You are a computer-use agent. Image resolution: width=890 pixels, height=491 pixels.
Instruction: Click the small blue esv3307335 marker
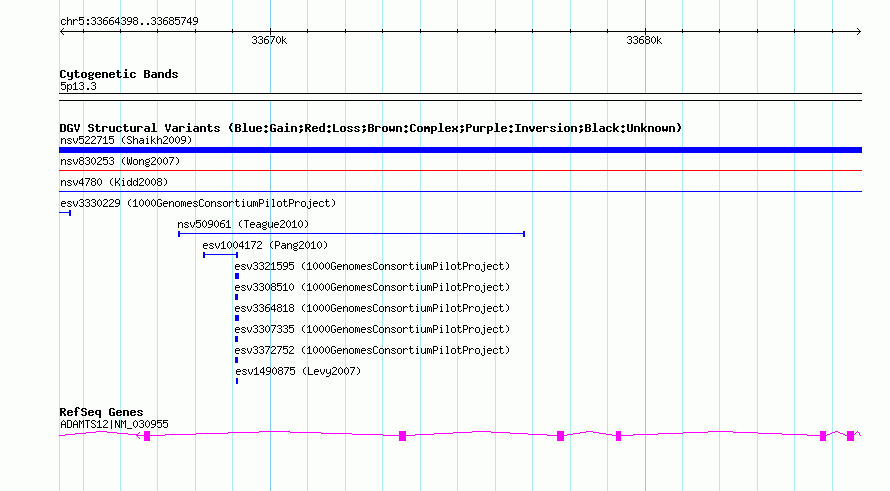[236, 339]
